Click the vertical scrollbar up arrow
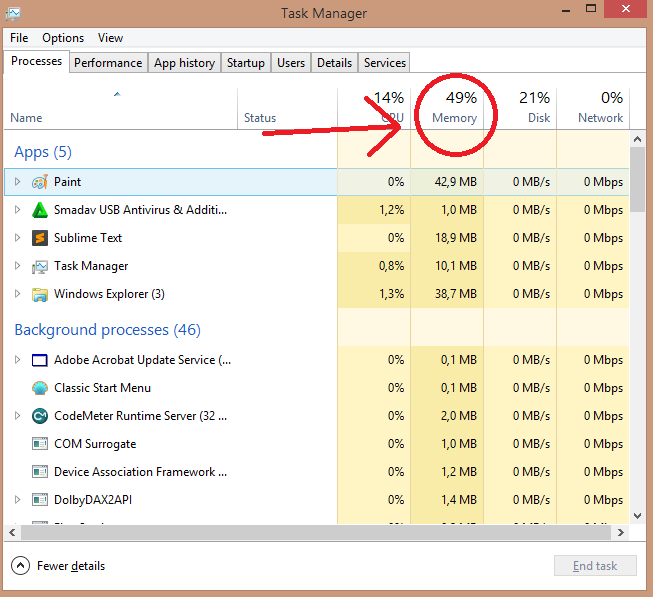 (637, 139)
